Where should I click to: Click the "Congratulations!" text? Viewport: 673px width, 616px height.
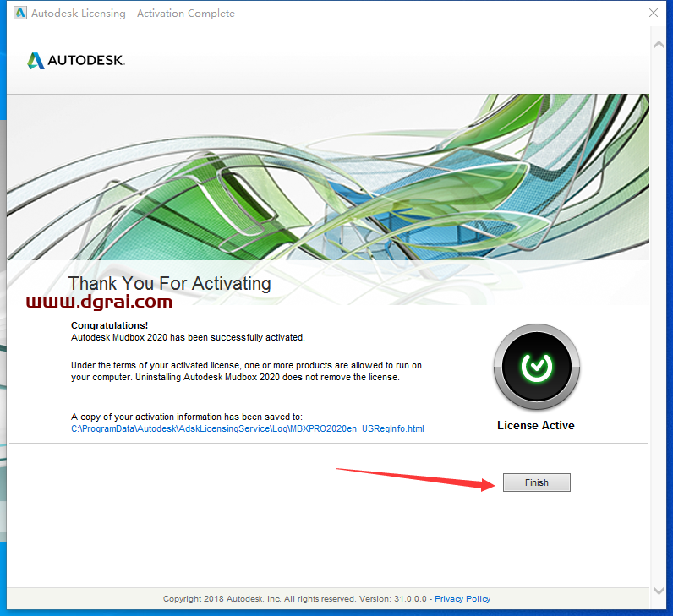(109, 325)
